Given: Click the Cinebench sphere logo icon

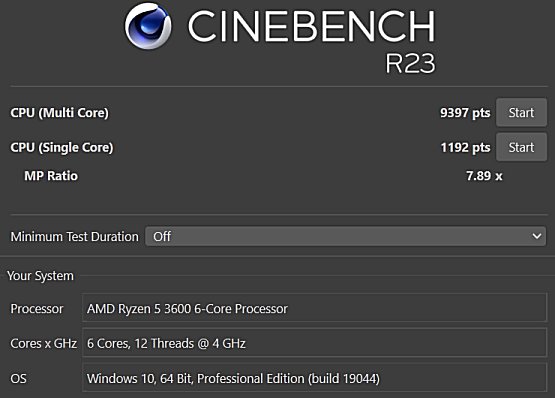Looking at the screenshot, I should [148, 26].
